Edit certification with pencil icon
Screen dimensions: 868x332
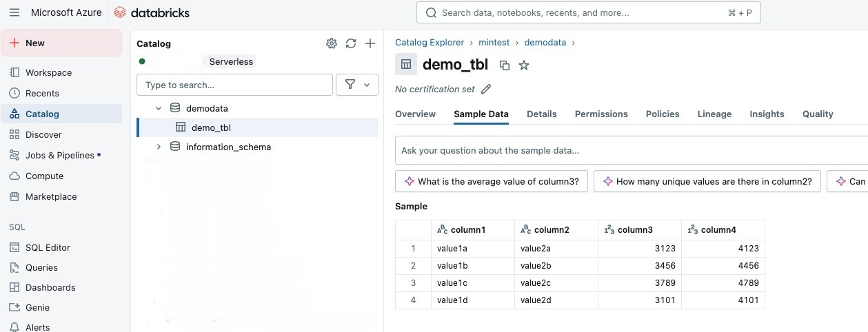click(486, 89)
